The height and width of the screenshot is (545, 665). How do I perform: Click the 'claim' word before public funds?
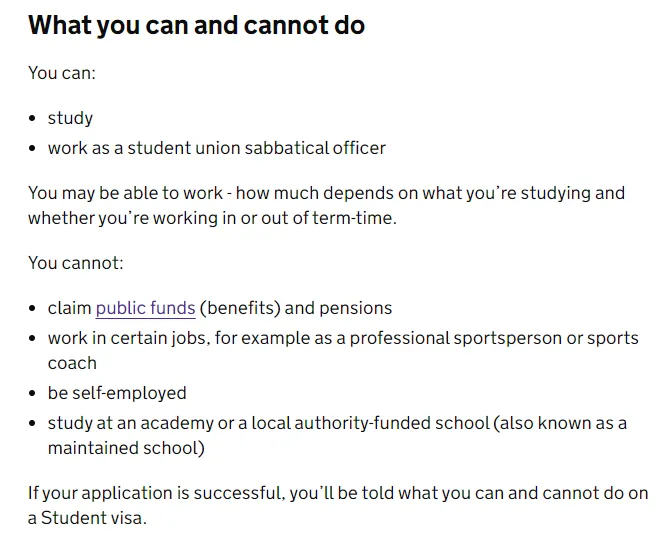[70, 308]
